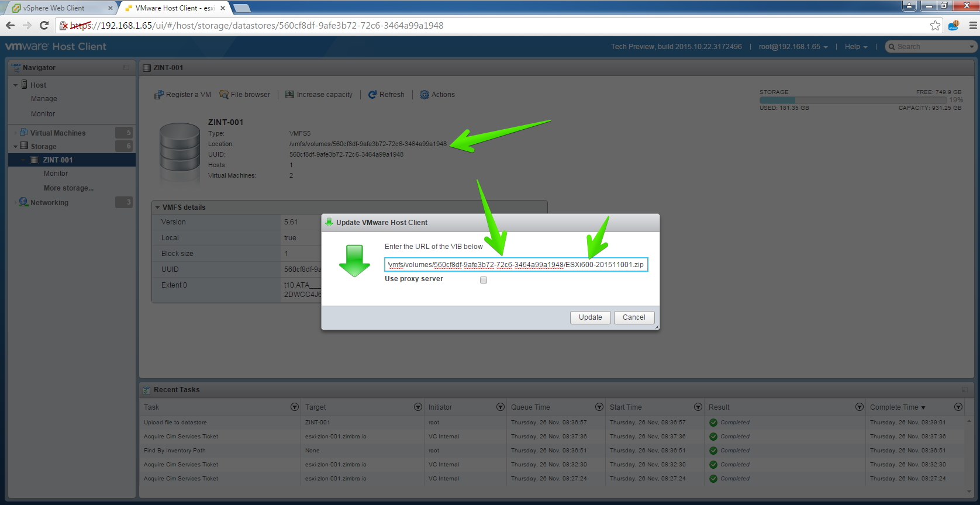The width and height of the screenshot is (980, 505).
Task: Select Monitor under Host
Action: point(43,114)
